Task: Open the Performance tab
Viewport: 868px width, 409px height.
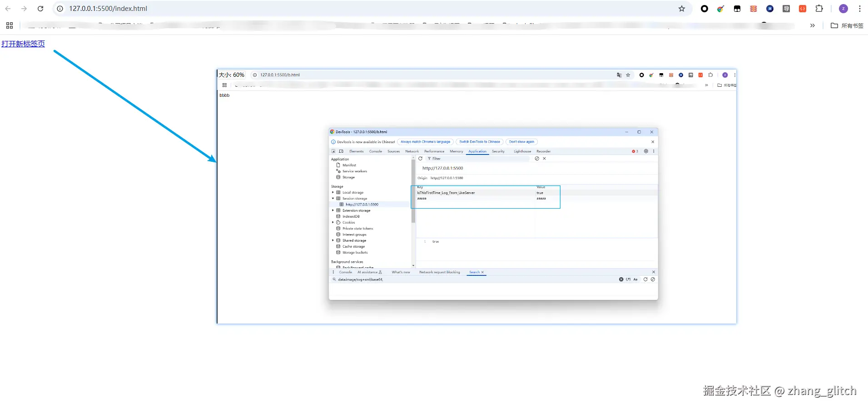Action: 434,151
